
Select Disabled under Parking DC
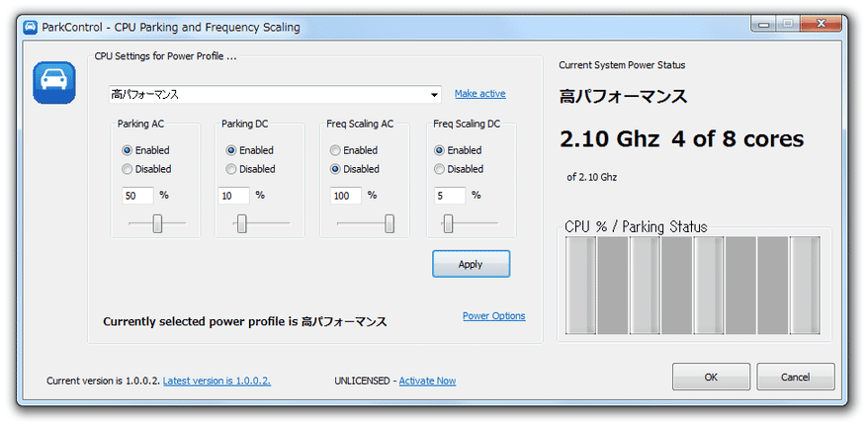[230, 169]
